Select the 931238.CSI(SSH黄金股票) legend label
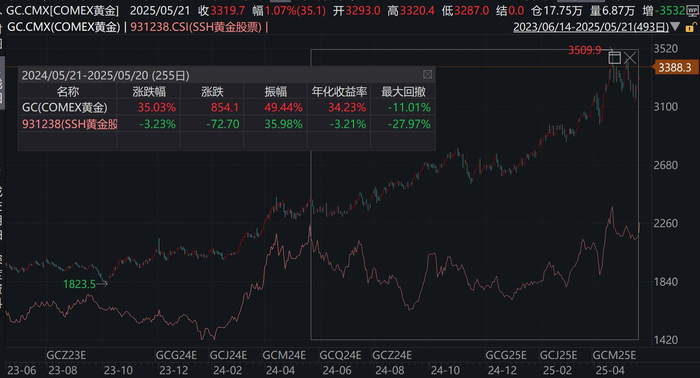The image size is (700, 378). (x=196, y=27)
